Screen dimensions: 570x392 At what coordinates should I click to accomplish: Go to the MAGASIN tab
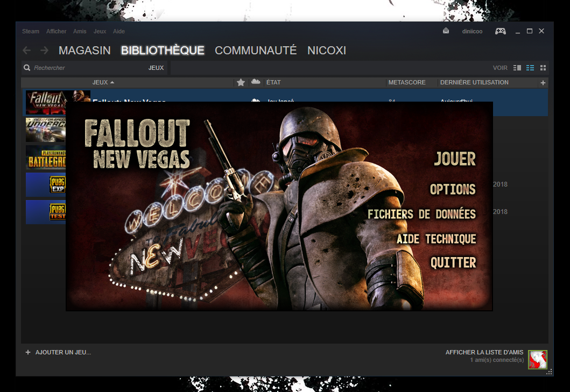85,50
